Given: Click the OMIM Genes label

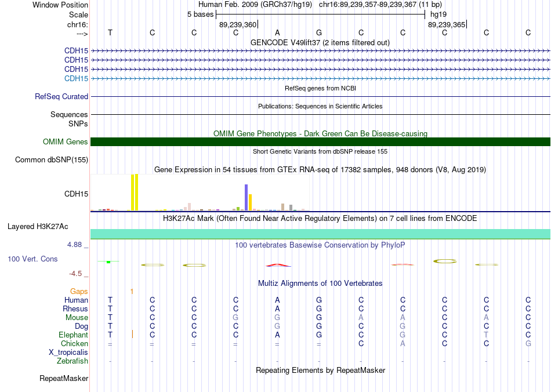Looking at the screenshot, I should click(x=66, y=141).
